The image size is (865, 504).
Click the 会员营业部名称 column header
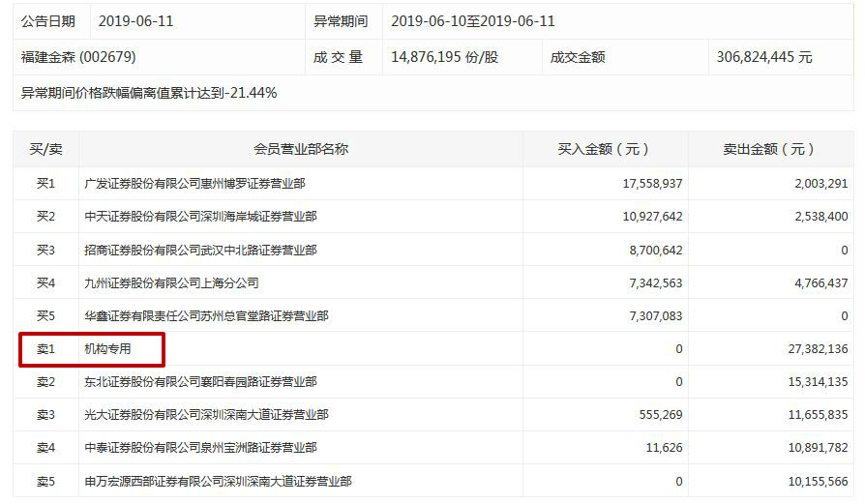point(301,149)
